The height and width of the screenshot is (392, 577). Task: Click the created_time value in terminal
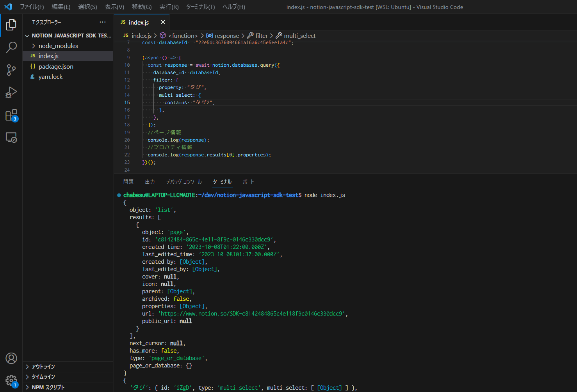click(x=226, y=247)
